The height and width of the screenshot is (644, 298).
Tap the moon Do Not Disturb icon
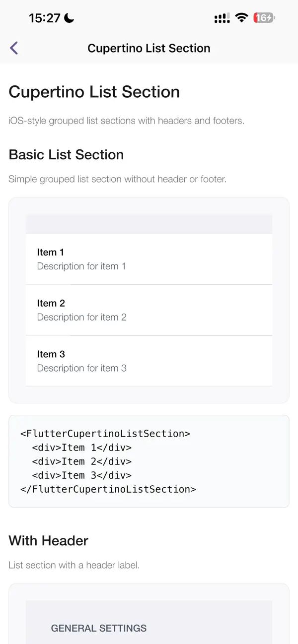68,17
